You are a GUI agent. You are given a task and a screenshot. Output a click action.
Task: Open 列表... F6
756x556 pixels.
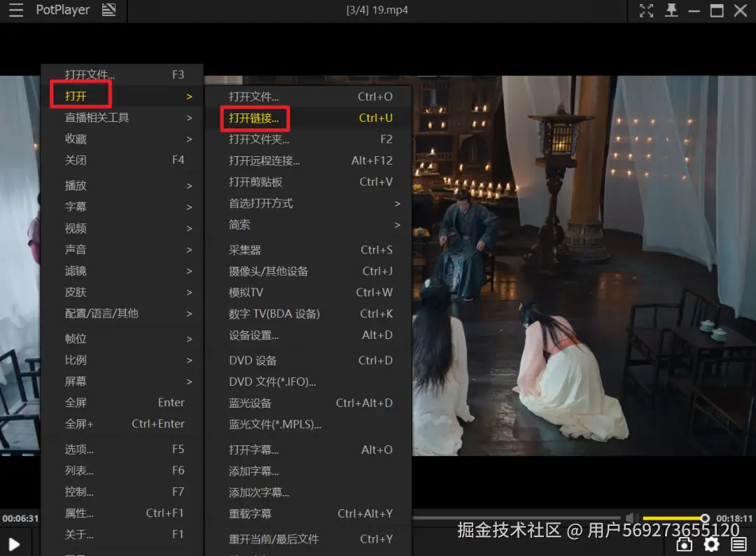coord(122,471)
